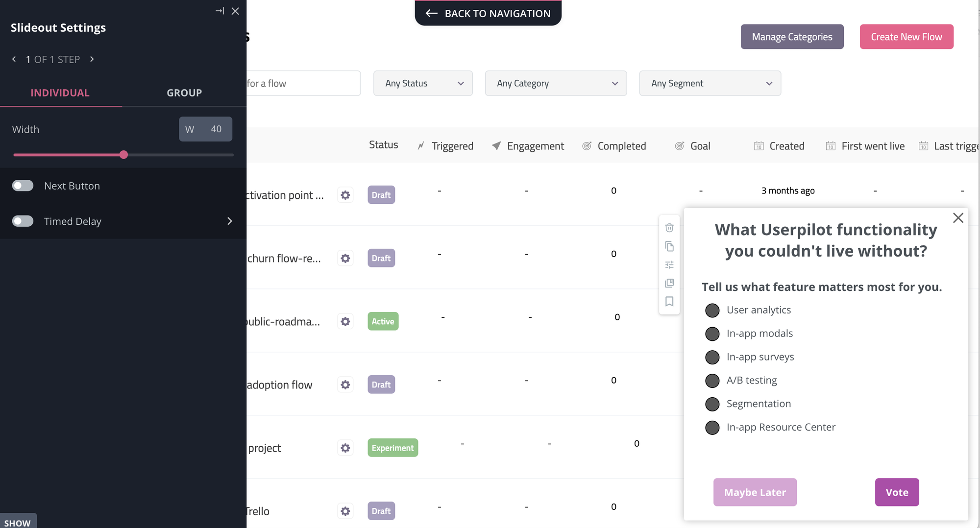
Task: Adjust the Width slider handle
Action: pyautogui.click(x=123, y=154)
